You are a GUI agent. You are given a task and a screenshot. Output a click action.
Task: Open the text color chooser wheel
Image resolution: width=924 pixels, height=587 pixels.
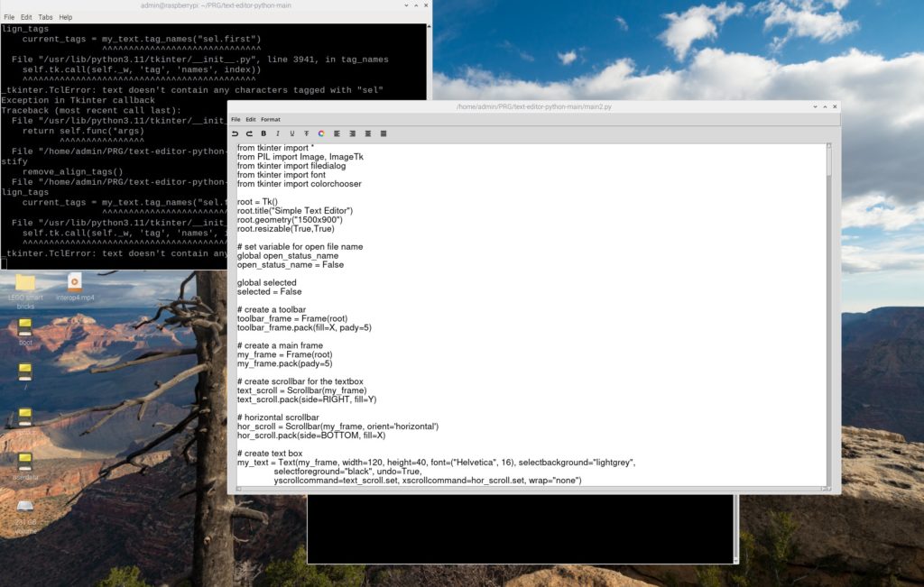tap(321, 133)
